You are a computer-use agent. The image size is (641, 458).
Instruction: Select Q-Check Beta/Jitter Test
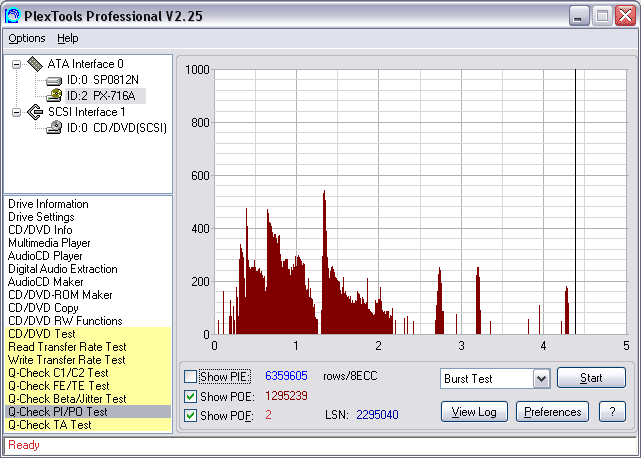[x=88, y=399]
